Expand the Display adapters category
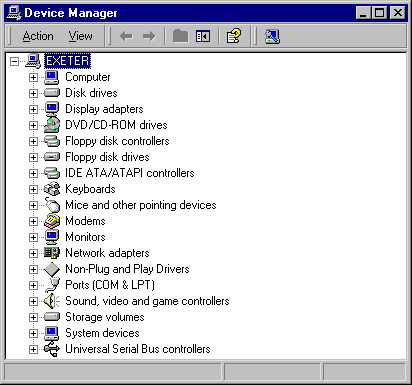The image size is (412, 385). pyautogui.click(x=33, y=109)
